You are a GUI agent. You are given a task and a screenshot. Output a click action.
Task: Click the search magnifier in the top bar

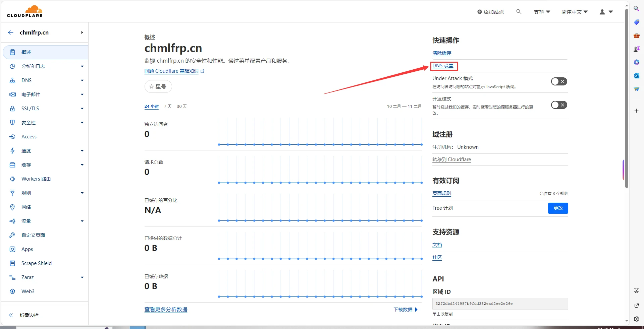[519, 12]
